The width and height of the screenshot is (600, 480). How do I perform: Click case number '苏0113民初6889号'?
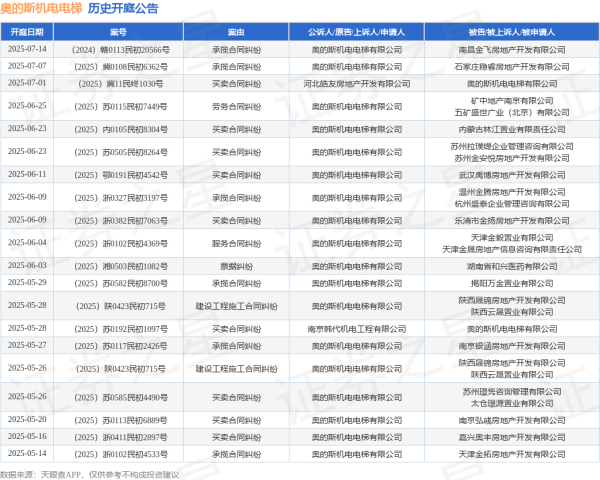(121, 420)
